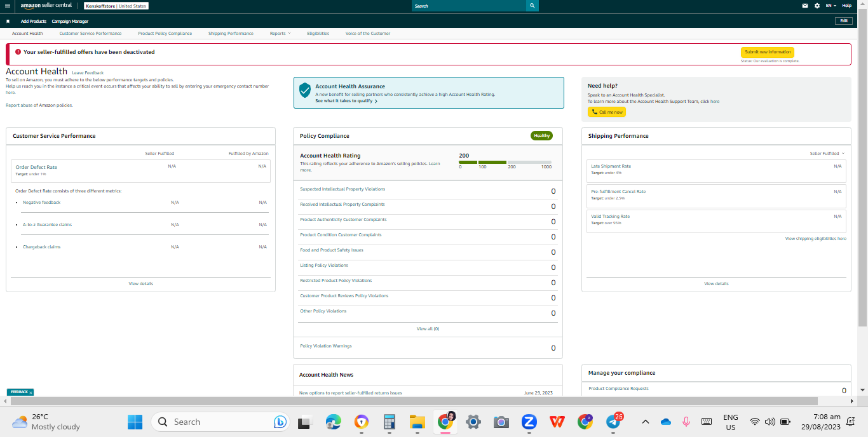The image size is (868, 437).
Task: Click the Account Health Rating progress bar
Action: (505, 162)
